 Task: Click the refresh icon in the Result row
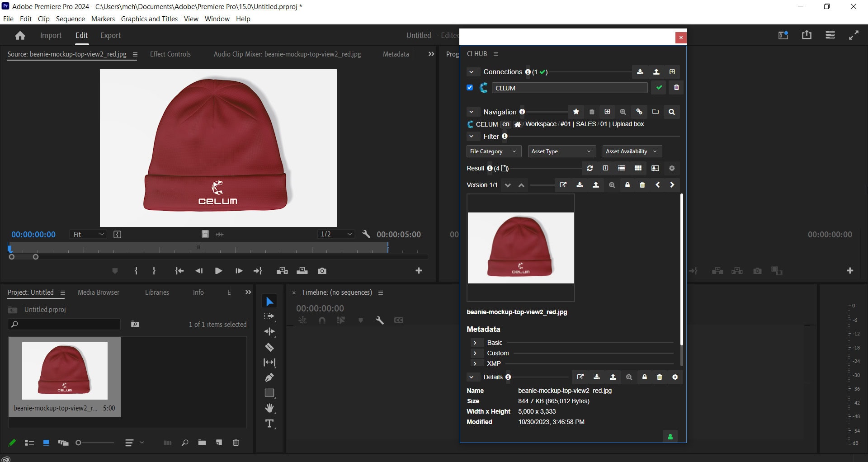click(x=590, y=168)
